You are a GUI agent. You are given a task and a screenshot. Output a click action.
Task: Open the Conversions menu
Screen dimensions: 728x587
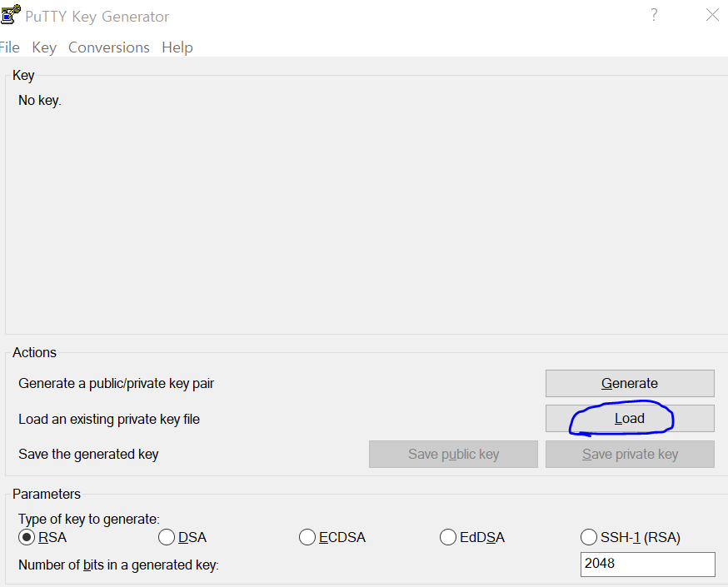coord(108,47)
